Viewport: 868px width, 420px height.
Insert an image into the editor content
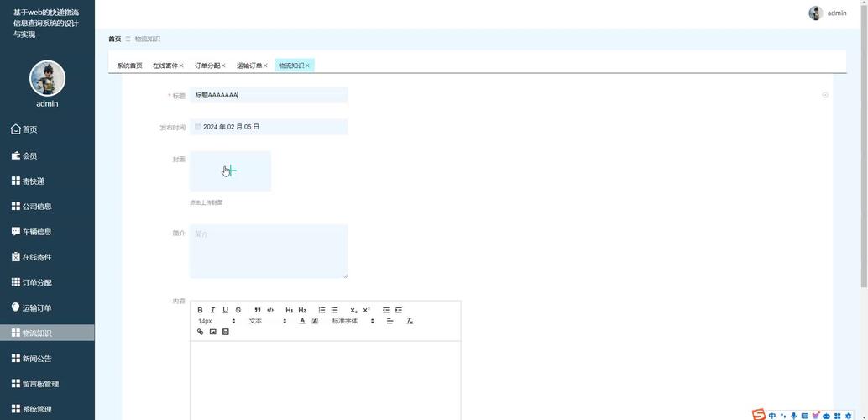[212, 332]
